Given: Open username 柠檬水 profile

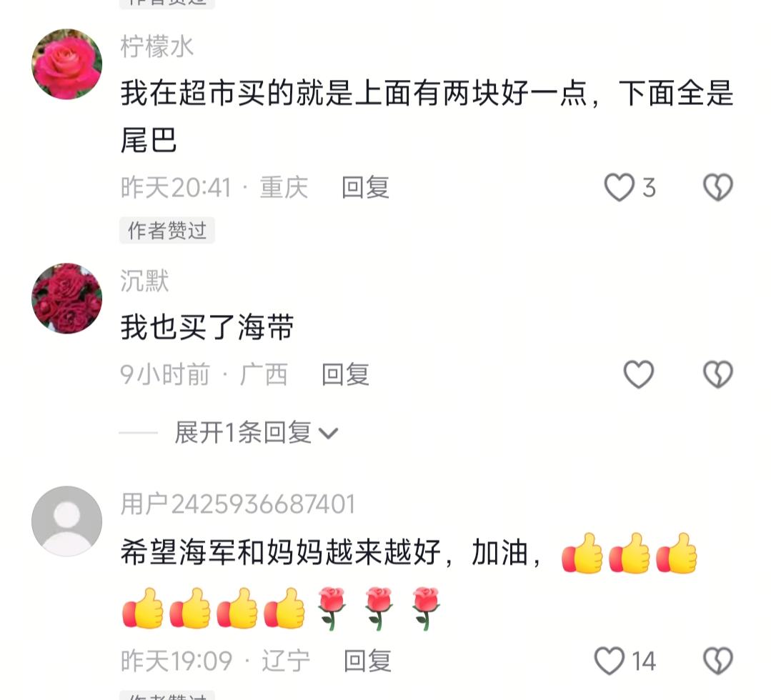Looking at the screenshot, I should (x=157, y=46).
